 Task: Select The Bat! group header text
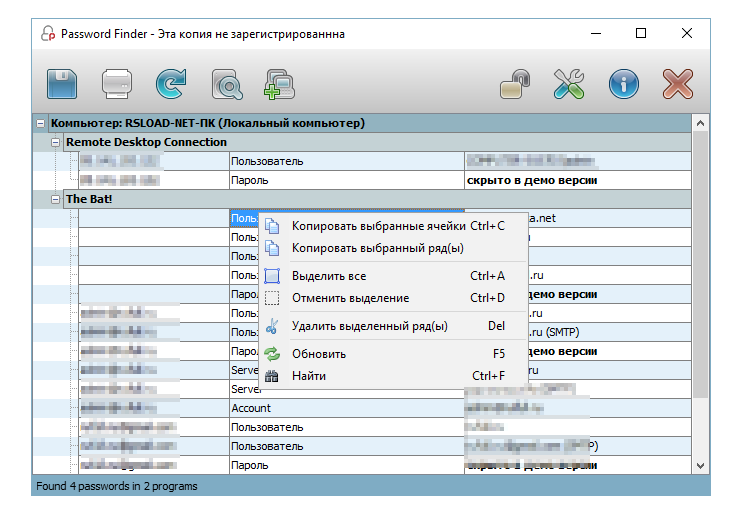click(89, 199)
